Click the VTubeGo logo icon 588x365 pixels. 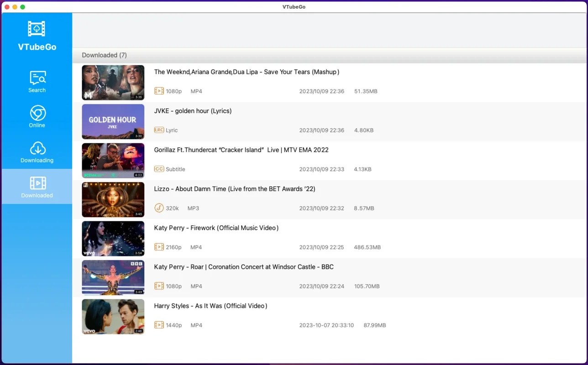click(x=37, y=29)
